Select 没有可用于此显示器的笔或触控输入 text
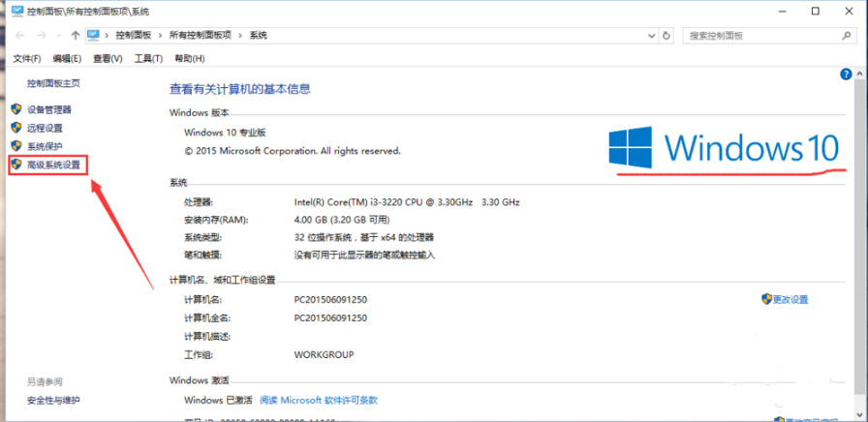 click(x=365, y=255)
